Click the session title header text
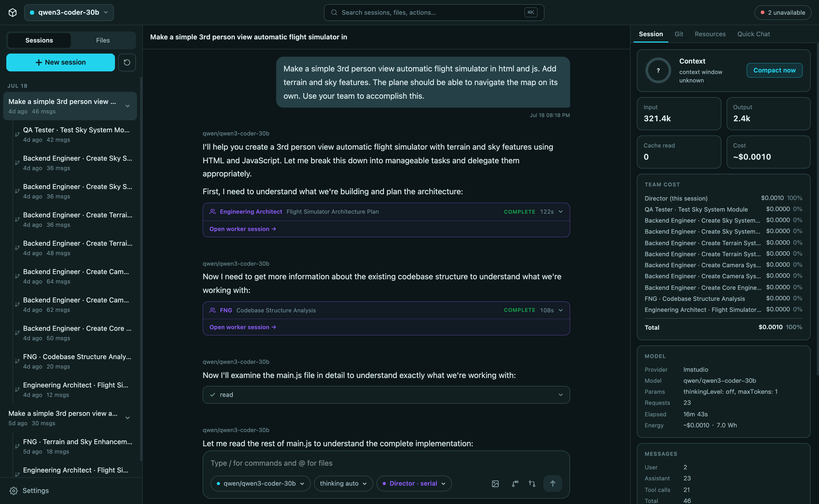Screen dimensions: 819x504 [x=249, y=37]
